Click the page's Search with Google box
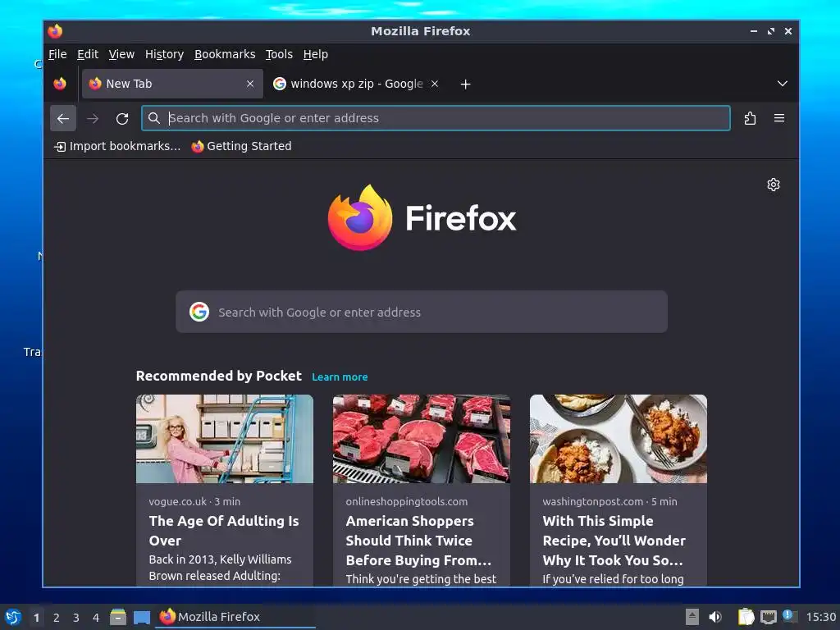This screenshot has width=840, height=630. (x=422, y=312)
